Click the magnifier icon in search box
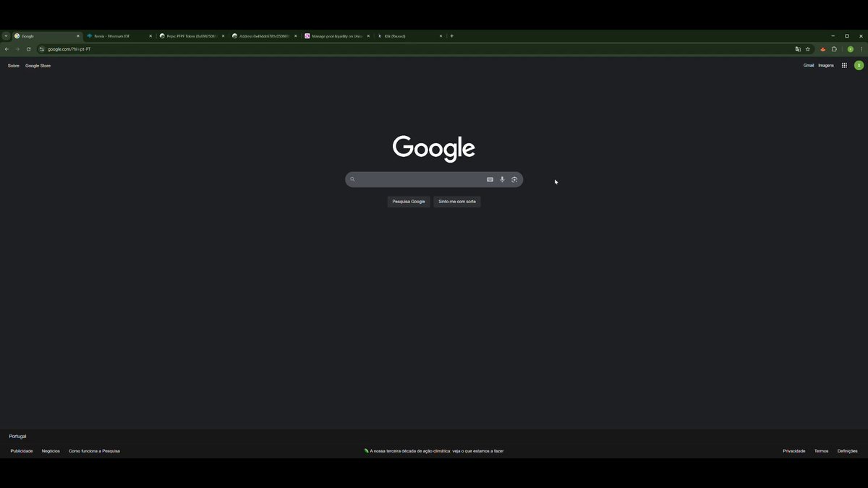This screenshot has height=488, width=868. (353, 179)
